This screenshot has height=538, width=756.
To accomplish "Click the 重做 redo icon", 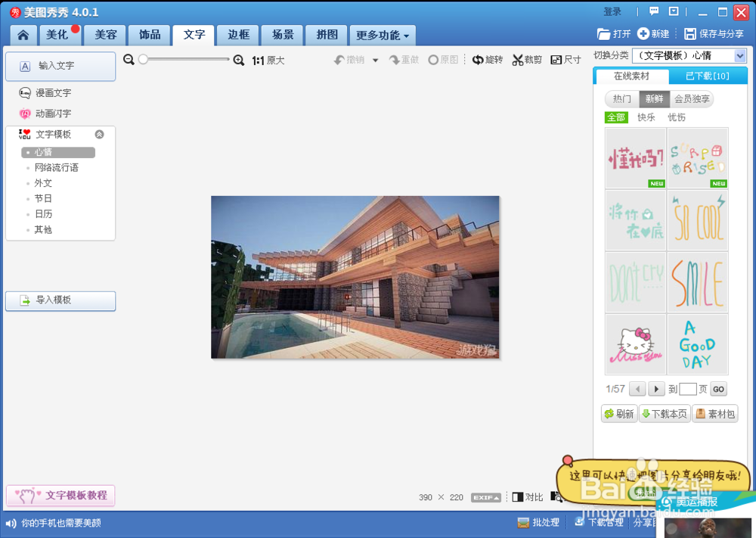I will pyautogui.click(x=395, y=60).
